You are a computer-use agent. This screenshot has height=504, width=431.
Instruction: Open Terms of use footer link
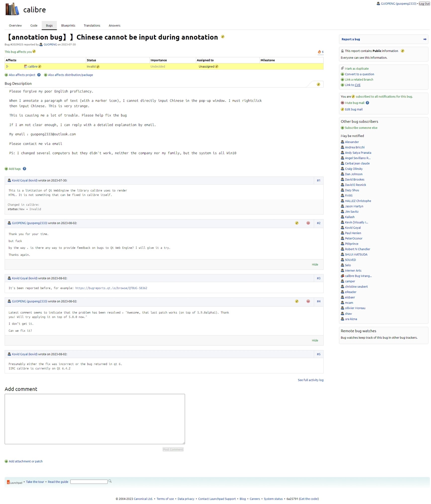pos(165,499)
